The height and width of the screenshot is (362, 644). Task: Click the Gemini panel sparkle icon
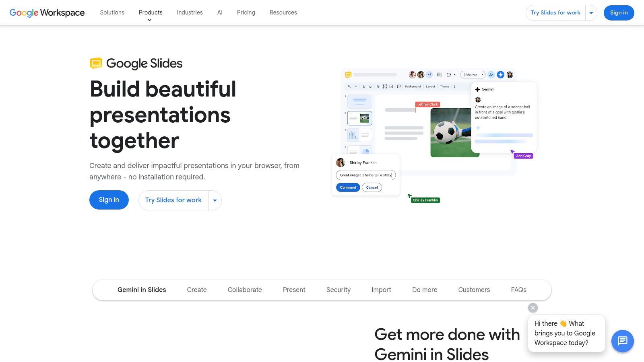[x=477, y=89]
